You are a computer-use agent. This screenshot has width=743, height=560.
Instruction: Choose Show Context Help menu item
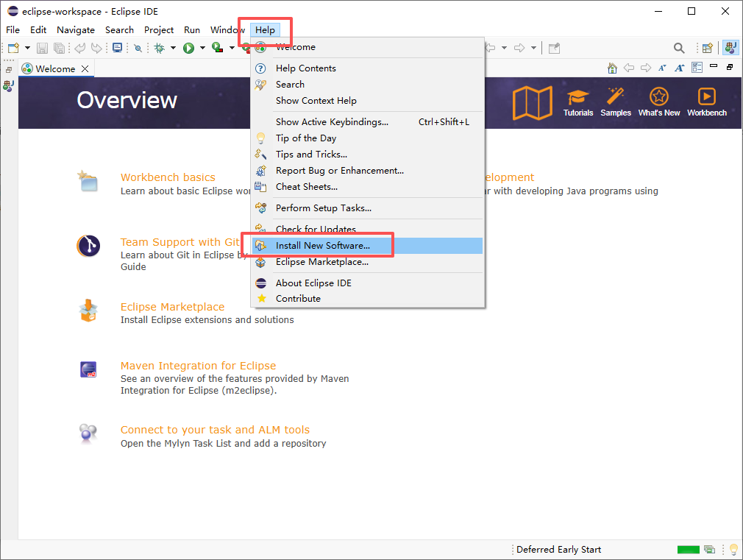tap(367, 101)
